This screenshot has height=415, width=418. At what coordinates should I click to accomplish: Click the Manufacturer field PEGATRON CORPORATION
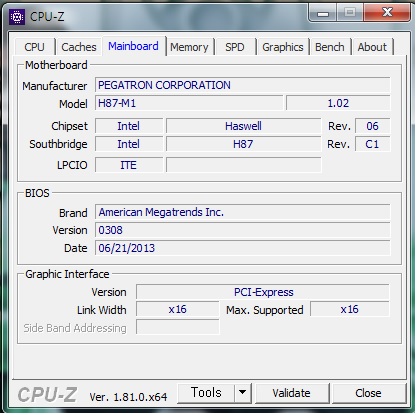point(242,85)
